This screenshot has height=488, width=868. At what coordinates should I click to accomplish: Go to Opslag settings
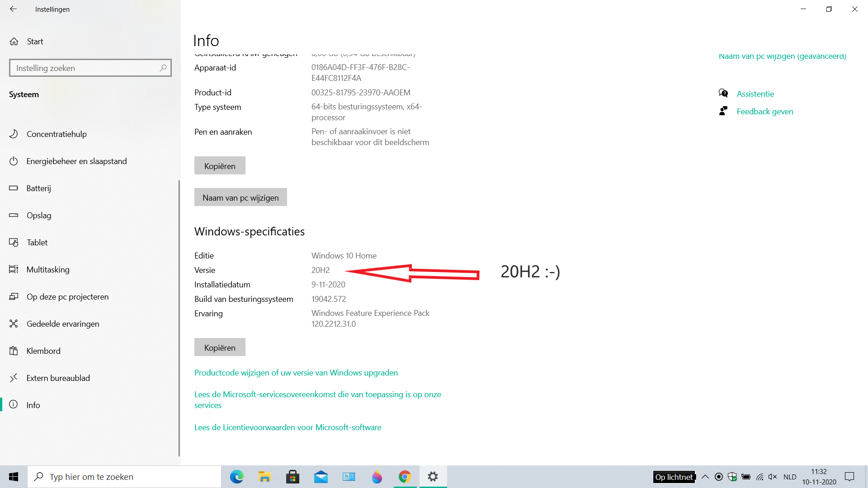tap(39, 216)
